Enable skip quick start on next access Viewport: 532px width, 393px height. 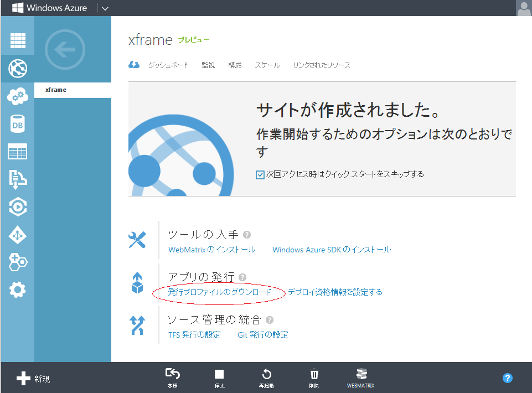(x=260, y=174)
